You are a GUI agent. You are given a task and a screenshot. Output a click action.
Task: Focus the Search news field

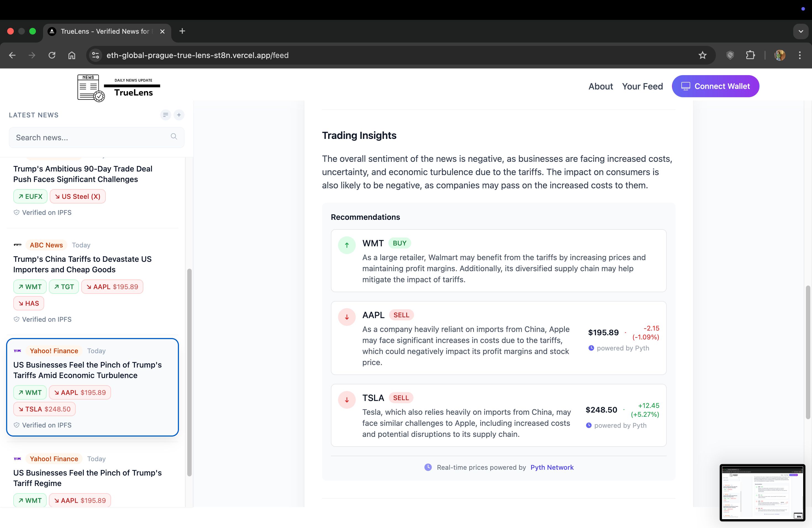(96, 138)
